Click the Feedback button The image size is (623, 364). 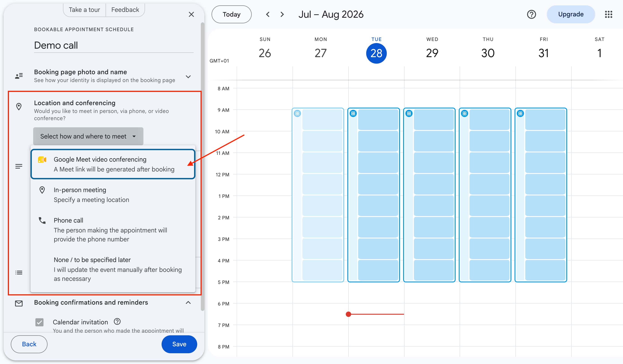(x=125, y=10)
